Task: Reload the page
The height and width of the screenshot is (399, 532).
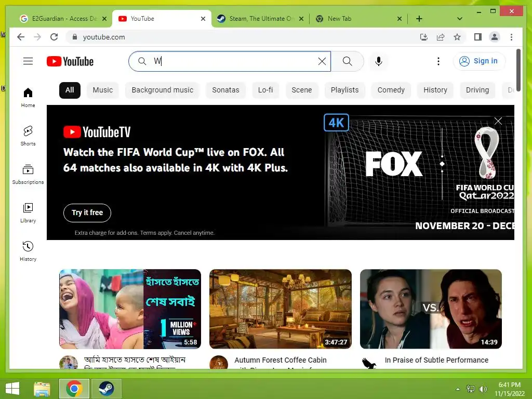Action: click(54, 37)
